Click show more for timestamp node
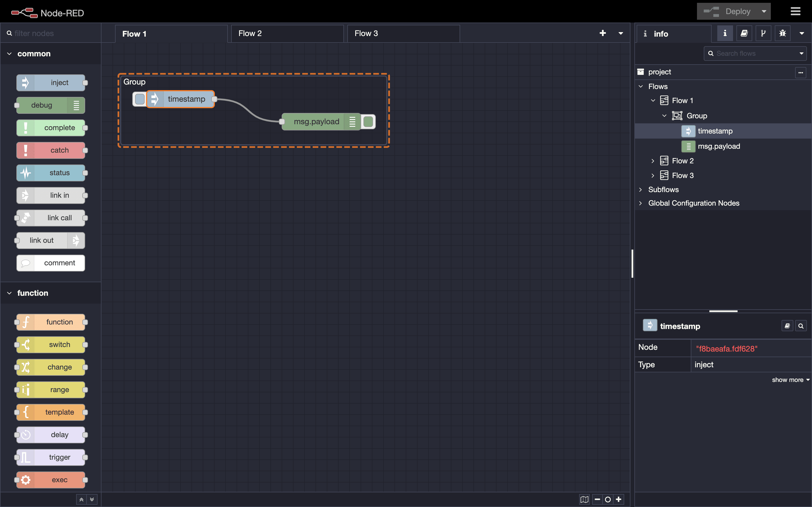The width and height of the screenshot is (812, 507). click(789, 380)
